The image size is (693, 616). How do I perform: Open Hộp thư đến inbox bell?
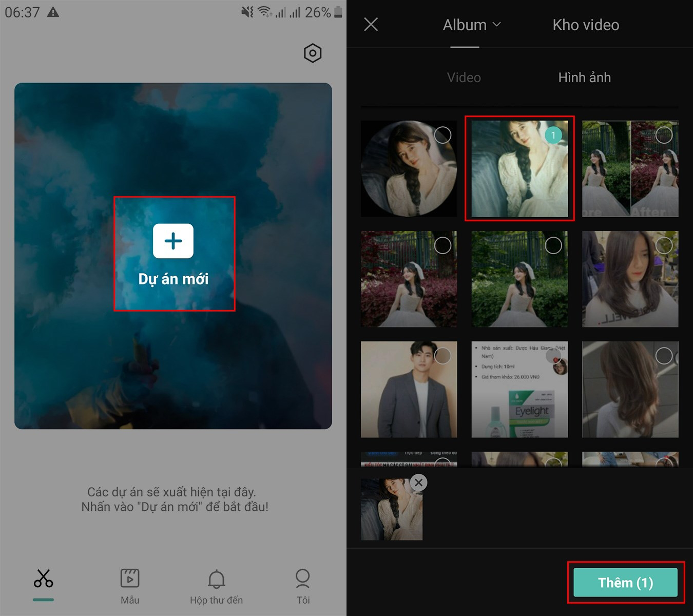point(216,587)
